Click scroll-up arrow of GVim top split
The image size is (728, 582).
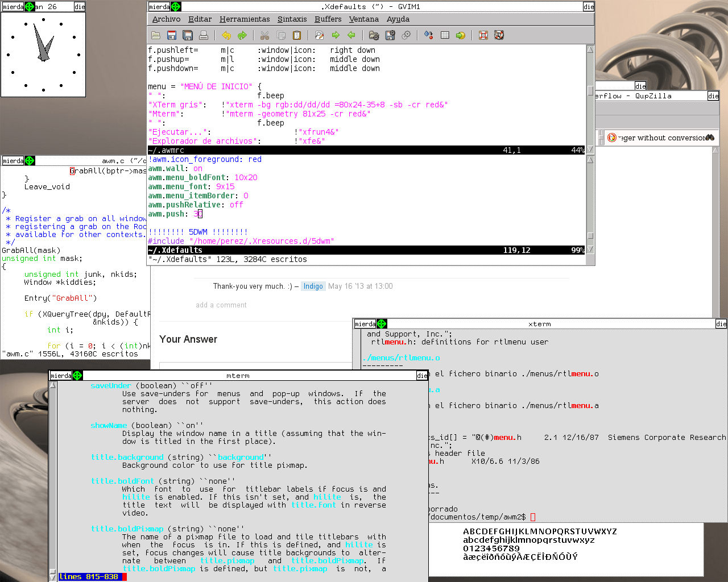[x=590, y=49]
